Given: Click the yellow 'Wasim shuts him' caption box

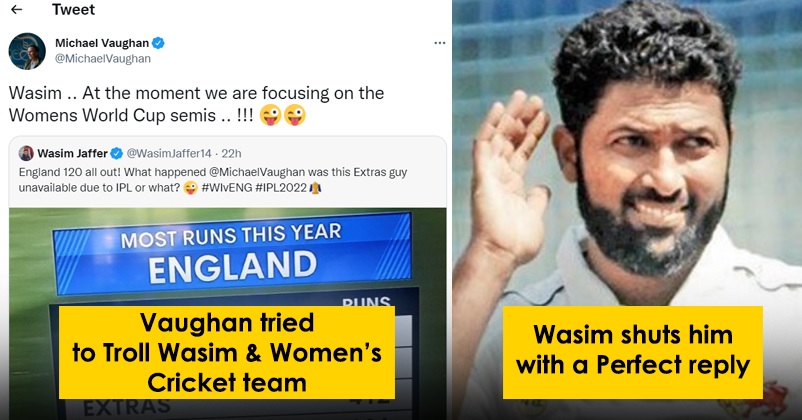Looking at the screenshot, I should [x=633, y=352].
